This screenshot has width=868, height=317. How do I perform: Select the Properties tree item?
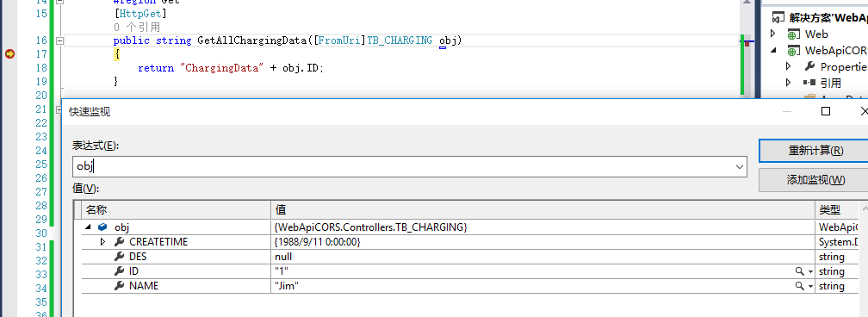point(844,66)
